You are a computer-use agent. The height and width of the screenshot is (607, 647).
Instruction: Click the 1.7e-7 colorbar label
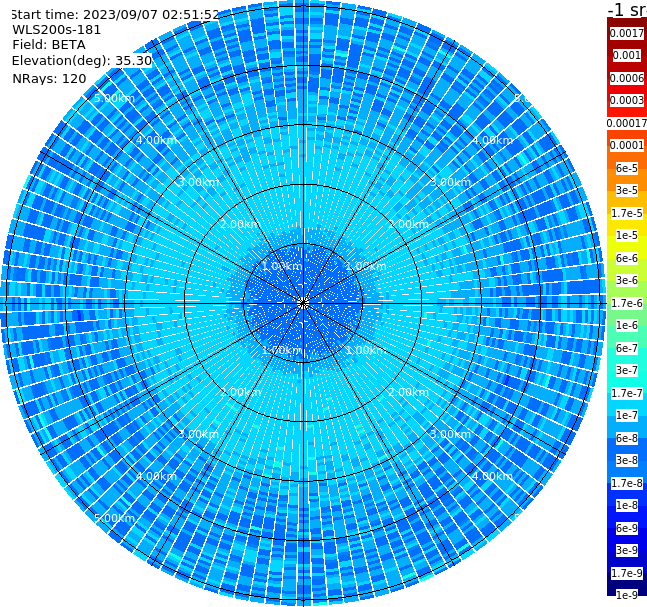[x=627, y=393]
